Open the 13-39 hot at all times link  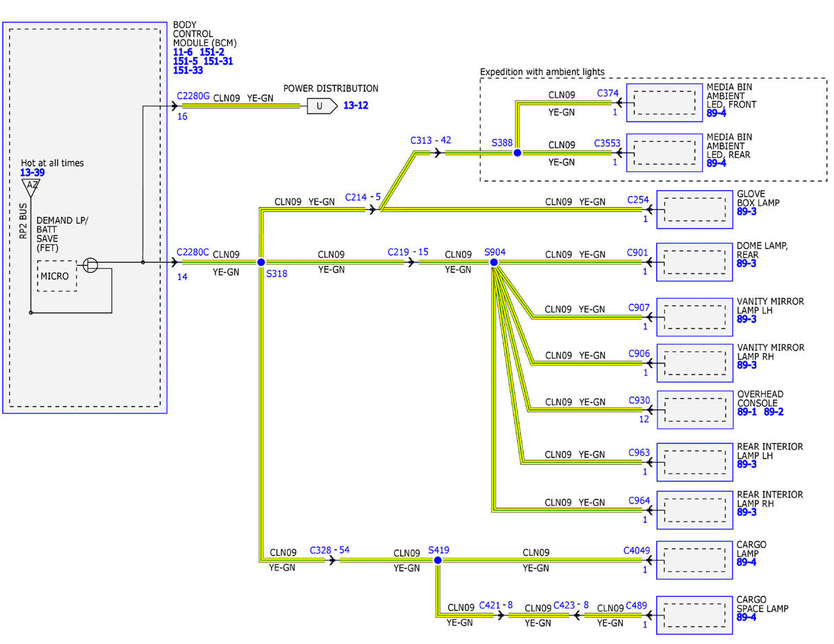coord(33,172)
